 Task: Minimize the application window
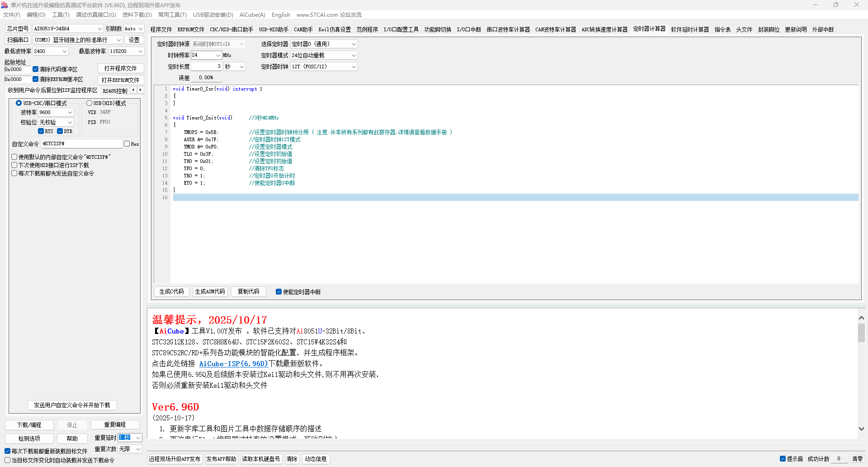pos(816,5)
